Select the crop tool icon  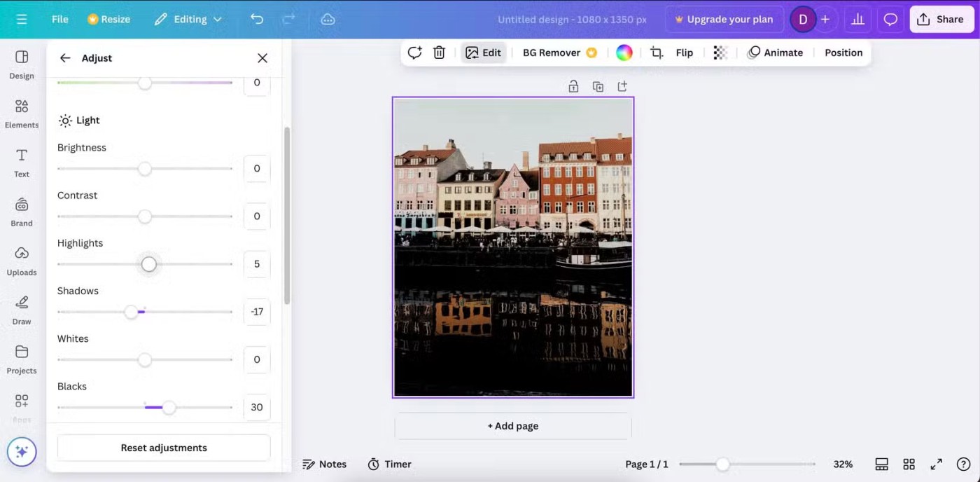657,53
